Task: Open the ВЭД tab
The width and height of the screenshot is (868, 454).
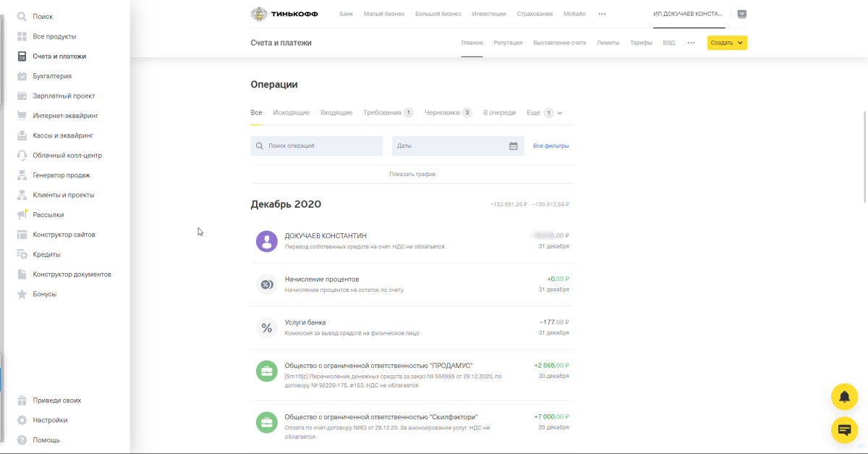Action: pos(668,43)
